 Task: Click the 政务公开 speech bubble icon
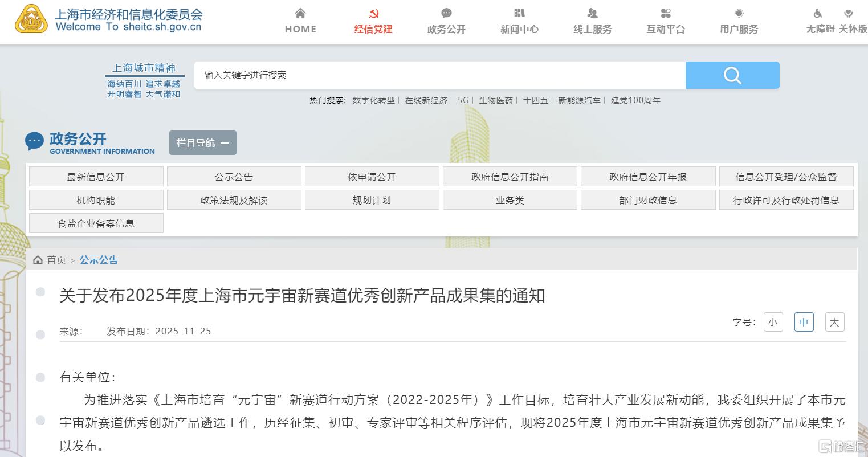(446, 13)
